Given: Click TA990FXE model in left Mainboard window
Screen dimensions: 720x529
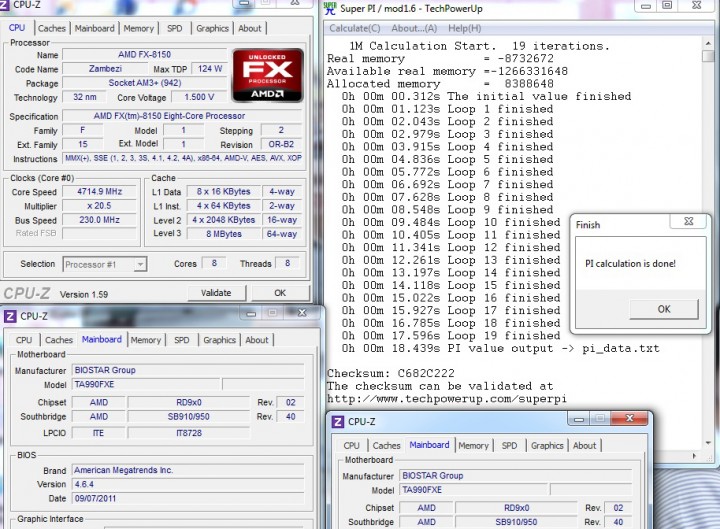Looking at the screenshot, I should pyautogui.click(x=146, y=384).
